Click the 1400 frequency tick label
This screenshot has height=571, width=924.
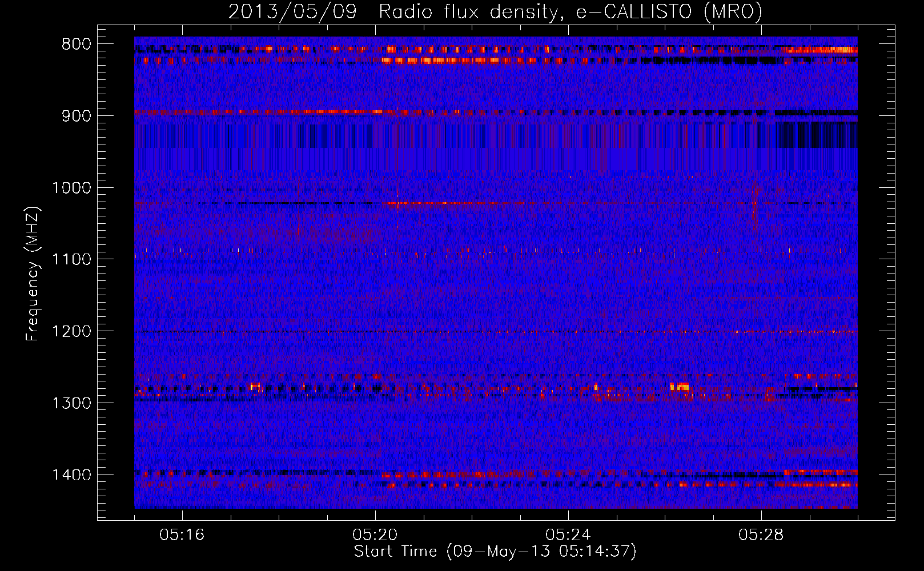click(71, 475)
